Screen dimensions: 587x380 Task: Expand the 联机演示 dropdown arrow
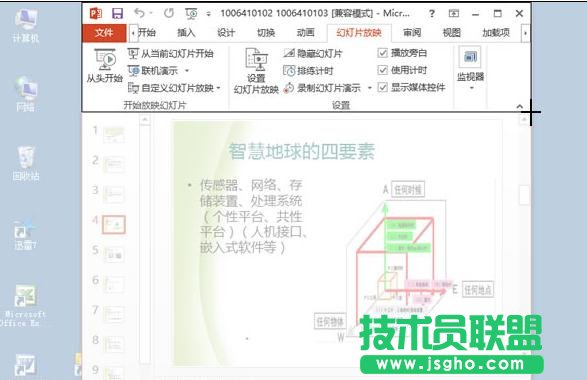187,71
